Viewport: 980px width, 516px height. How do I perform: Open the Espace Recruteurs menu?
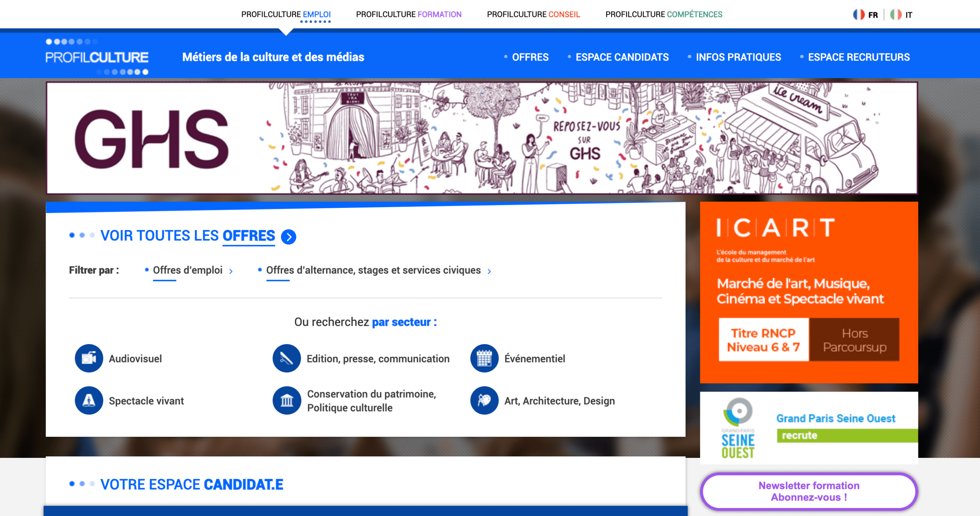pyautogui.click(x=859, y=57)
